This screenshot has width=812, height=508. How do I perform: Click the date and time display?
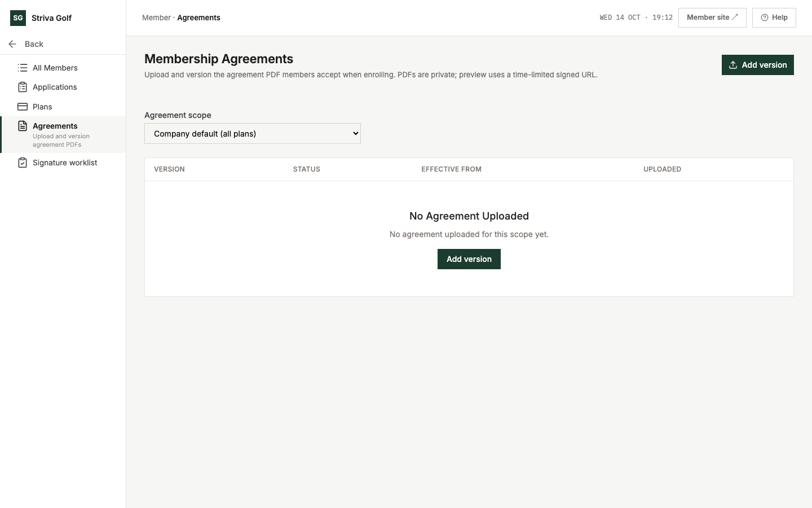[636, 17]
